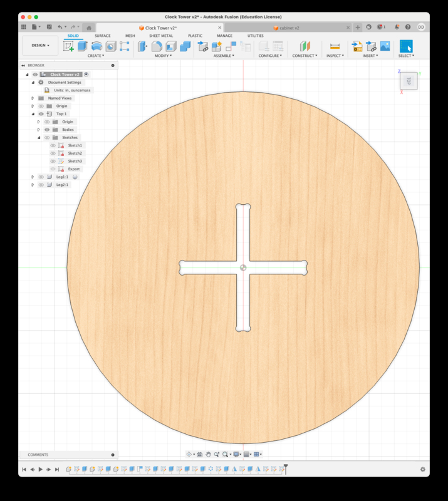This screenshot has width=448, height=501.
Task: Click the Save icon
Action: (x=49, y=27)
